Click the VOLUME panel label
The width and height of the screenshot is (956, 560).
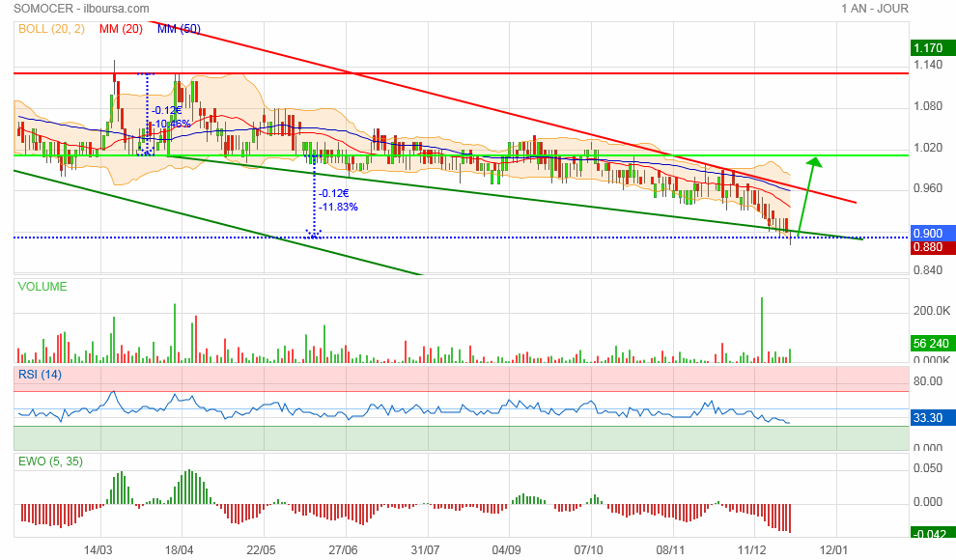point(42,287)
